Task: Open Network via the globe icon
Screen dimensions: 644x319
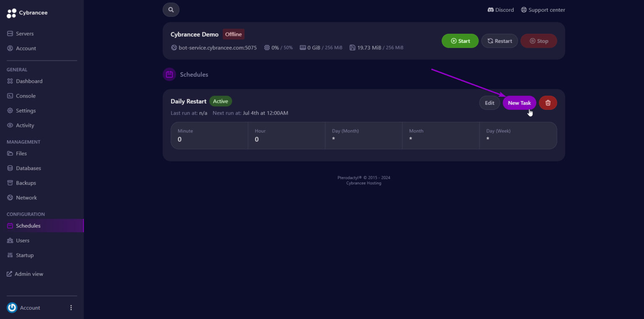Action: [x=10, y=197]
